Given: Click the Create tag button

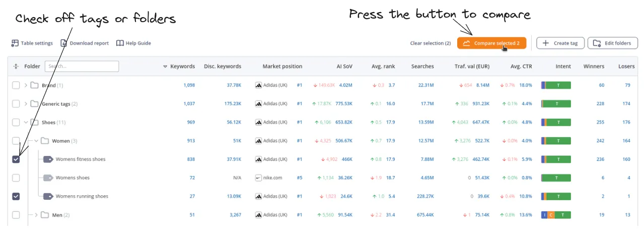Looking at the screenshot, I should pos(560,43).
